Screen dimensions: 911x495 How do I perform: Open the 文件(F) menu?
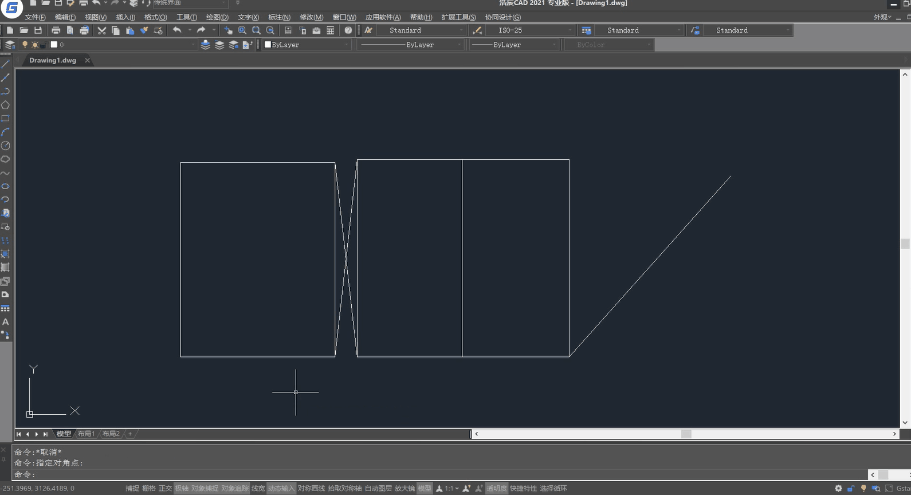pyautogui.click(x=35, y=17)
